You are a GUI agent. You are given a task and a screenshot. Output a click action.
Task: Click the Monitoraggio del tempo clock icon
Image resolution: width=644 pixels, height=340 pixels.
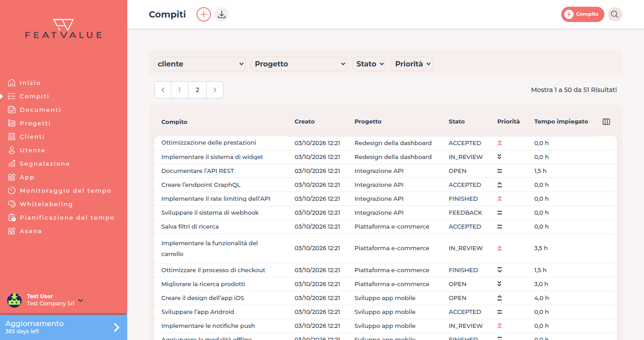12,190
